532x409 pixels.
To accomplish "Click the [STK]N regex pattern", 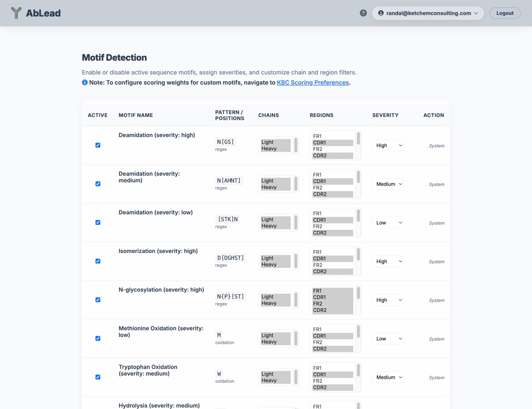I will 227,219.
